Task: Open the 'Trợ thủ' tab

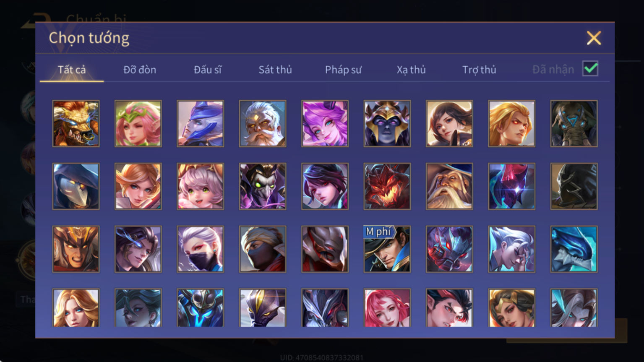Action: 479,70
